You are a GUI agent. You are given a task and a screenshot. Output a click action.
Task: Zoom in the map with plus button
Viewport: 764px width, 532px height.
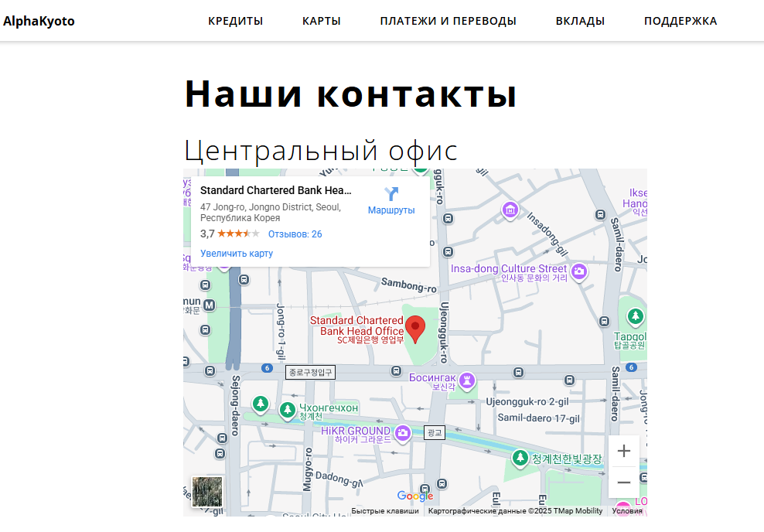click(x=624, y=451)
